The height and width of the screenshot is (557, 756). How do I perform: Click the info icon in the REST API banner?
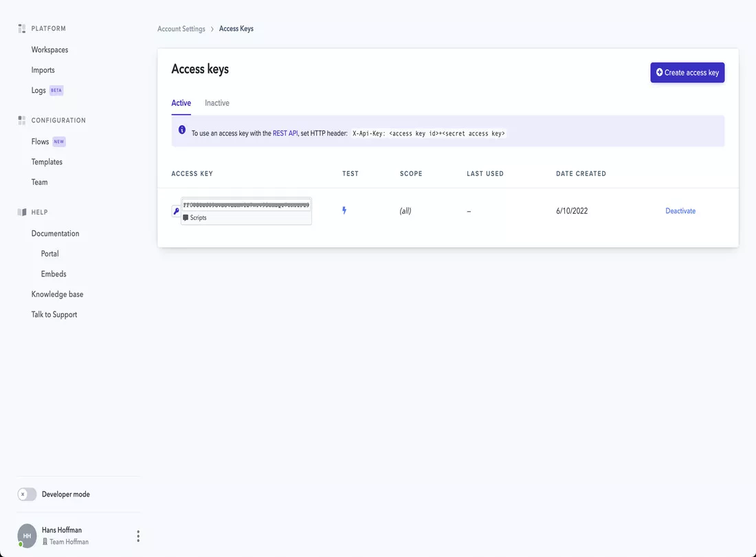pos(181,130)
